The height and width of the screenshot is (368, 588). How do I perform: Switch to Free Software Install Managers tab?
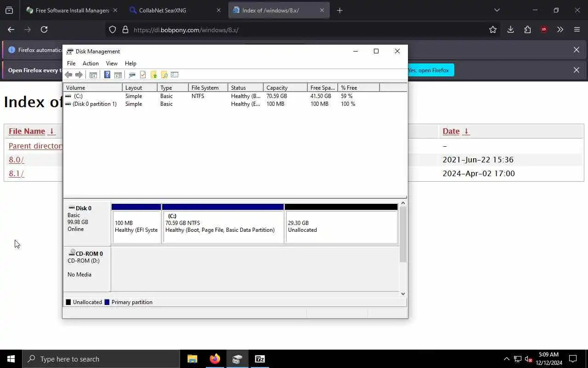click(71, 10)
